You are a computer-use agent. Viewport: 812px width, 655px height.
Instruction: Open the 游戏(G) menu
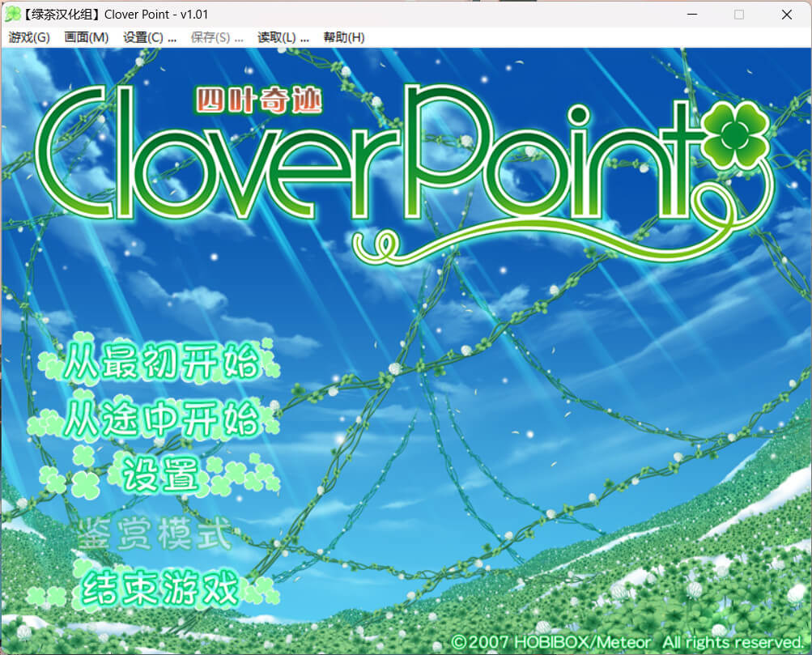click(x=29, y=37)
